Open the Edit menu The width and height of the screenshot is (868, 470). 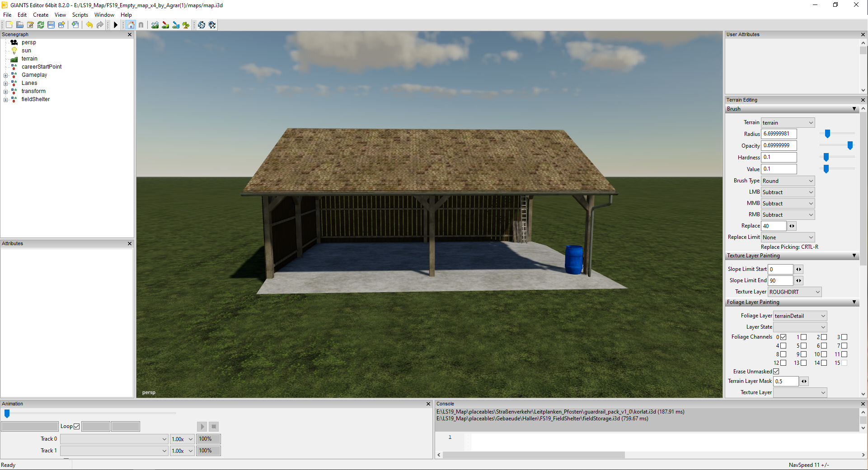click(22, 15)
